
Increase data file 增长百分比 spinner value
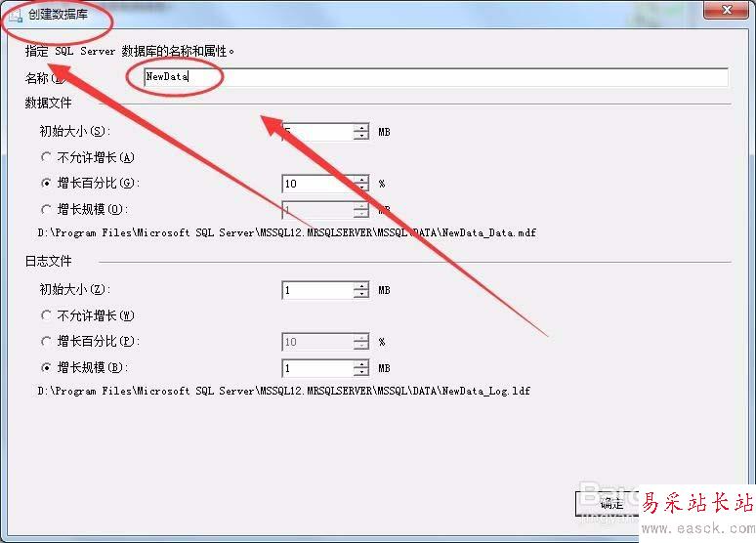click(x=360, y=180)
